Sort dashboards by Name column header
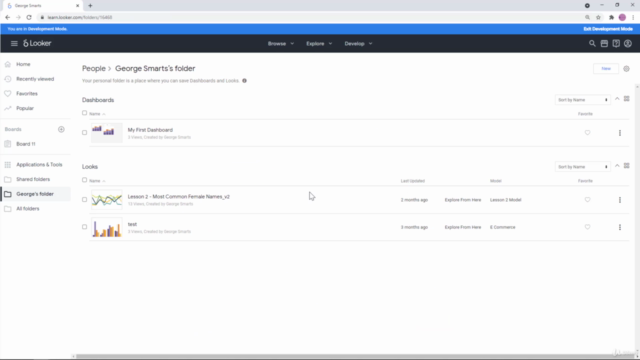Screen dimensions: 640x360 [x=97, y=114]
